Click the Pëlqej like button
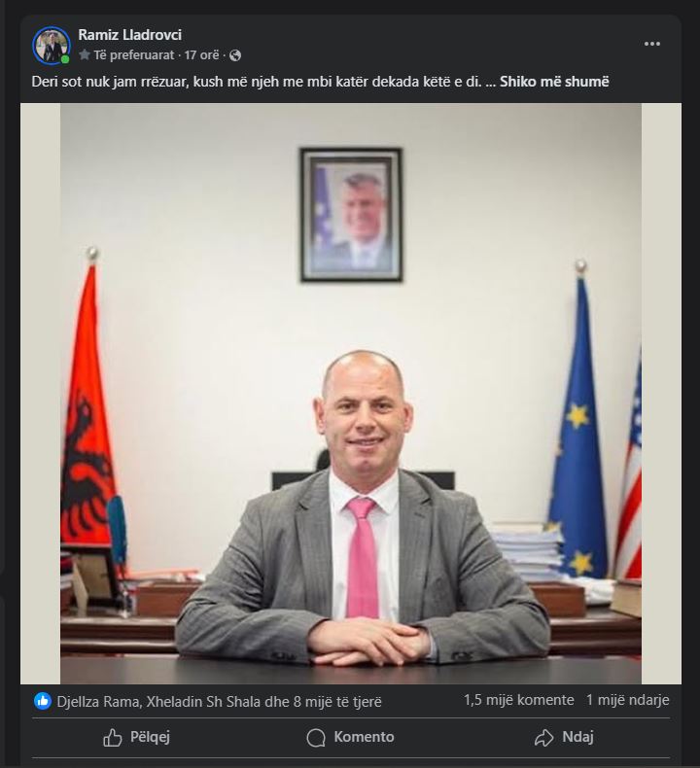The height and width of the screenshot is (768, 700). (137, 737)
